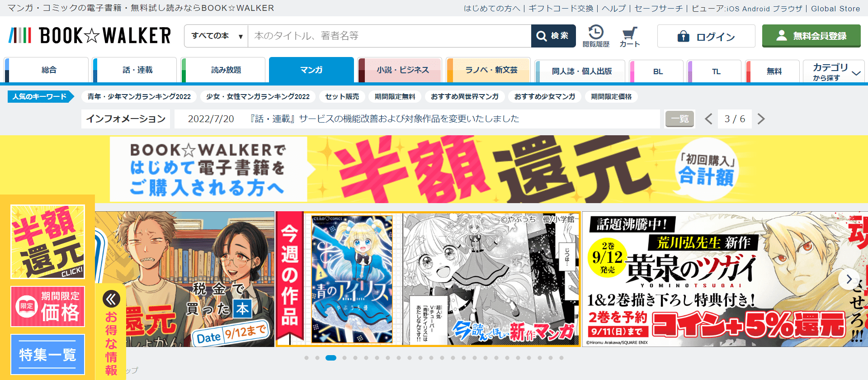
Task: Open the 期間限定無料 keyword
Action: [395, 96]
